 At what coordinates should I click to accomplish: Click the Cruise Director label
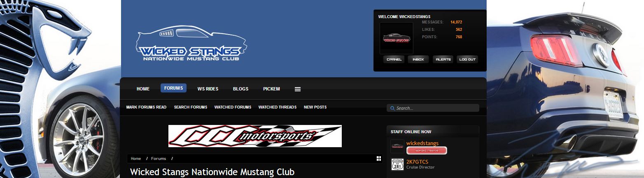[x=420, y=167]
